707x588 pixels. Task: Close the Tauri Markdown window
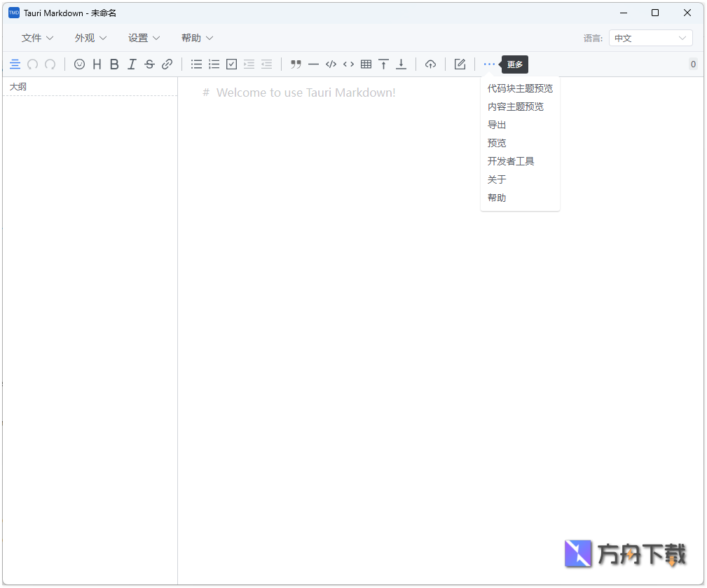[x=687, y=13]
